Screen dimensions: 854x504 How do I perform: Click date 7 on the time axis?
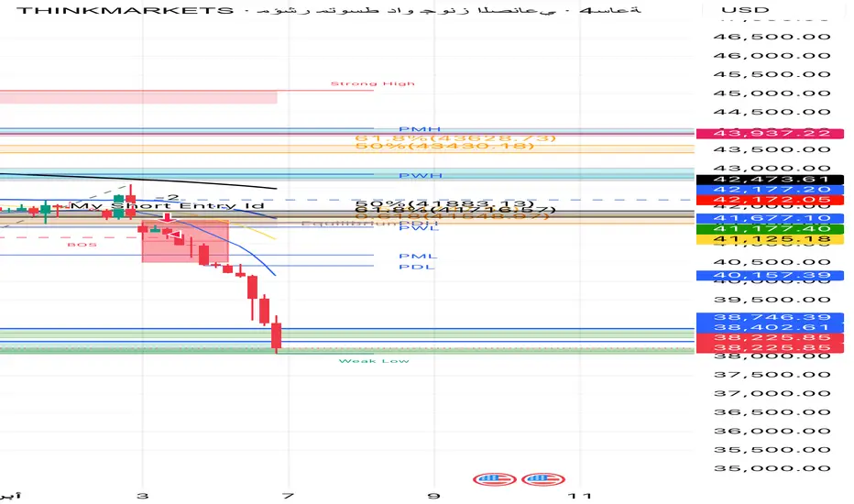288,496
